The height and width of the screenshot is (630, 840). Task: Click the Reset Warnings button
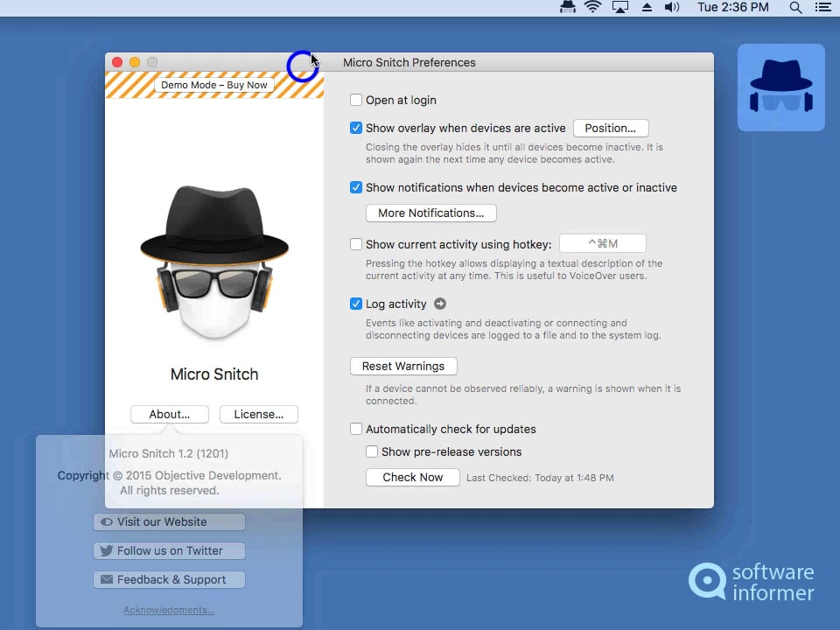click(403, 367)
